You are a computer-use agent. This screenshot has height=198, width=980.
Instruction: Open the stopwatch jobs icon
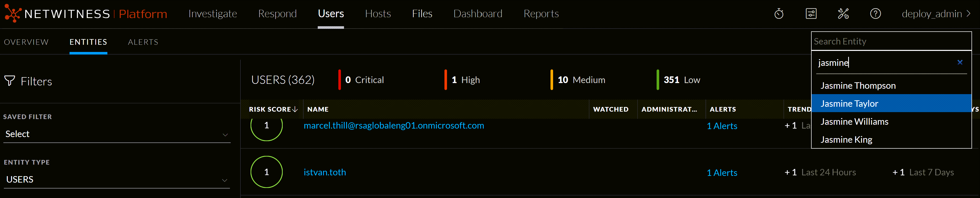point(778,14)
